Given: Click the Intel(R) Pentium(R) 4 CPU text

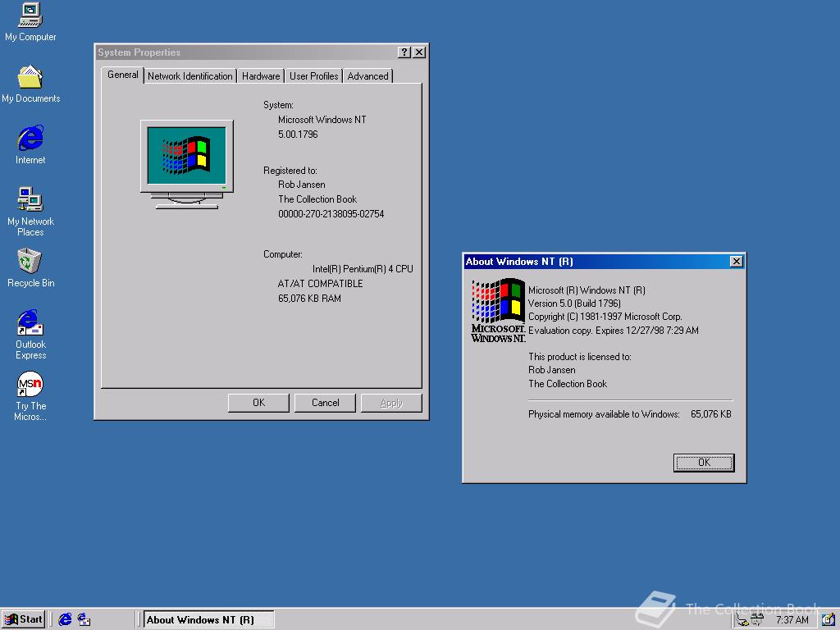Looking at the screenshot, I should (x=363, y=269).
